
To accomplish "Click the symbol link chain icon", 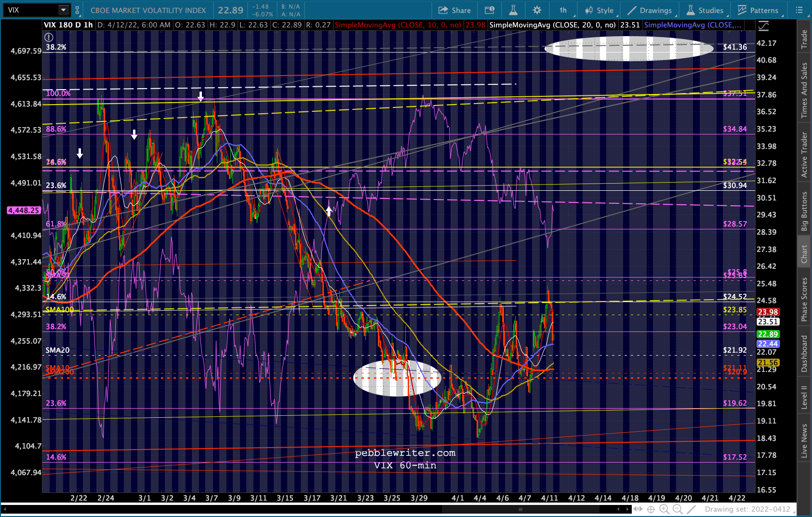I will pos(77,10).
